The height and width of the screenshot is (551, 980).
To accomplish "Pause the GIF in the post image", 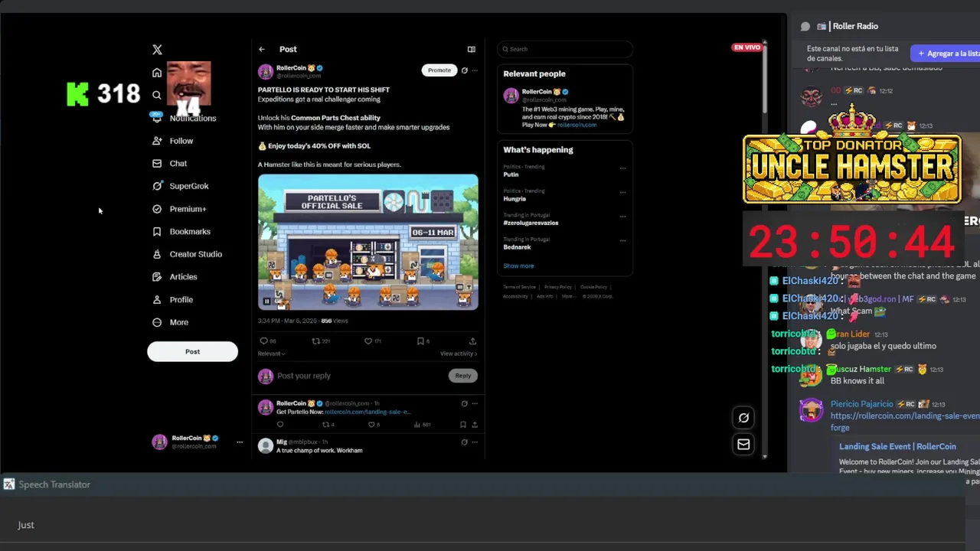I will click(x=267, y=301).
